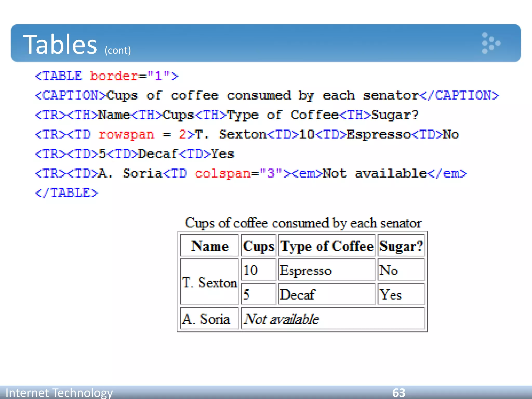
Task: Click the 'A. Soria' table cell
Action: pos(209,318)
